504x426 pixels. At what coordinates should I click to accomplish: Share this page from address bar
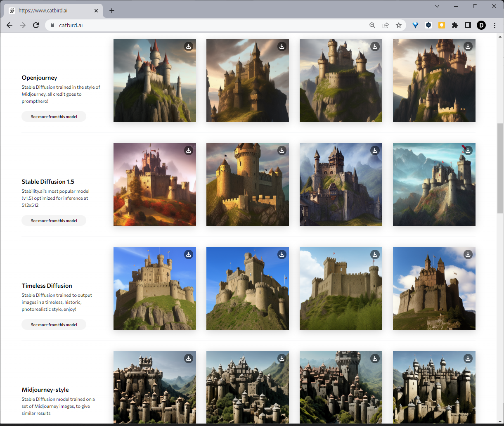386,25
